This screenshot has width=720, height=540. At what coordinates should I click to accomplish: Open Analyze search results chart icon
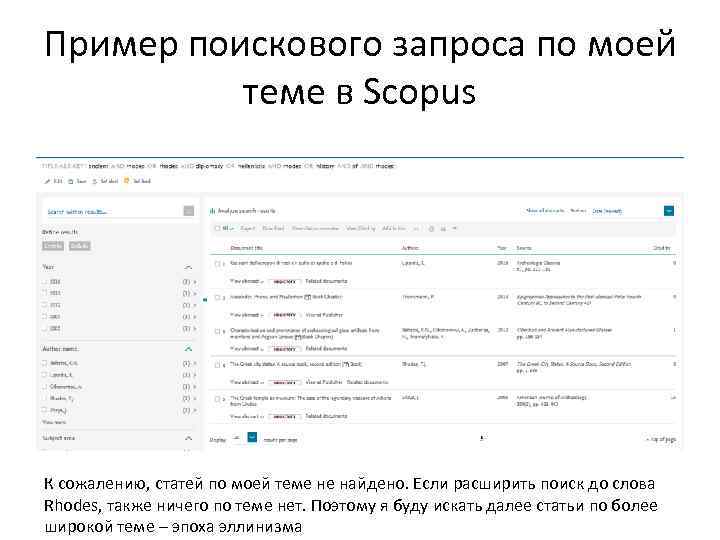pyautogui.click(x=212, y=211)
